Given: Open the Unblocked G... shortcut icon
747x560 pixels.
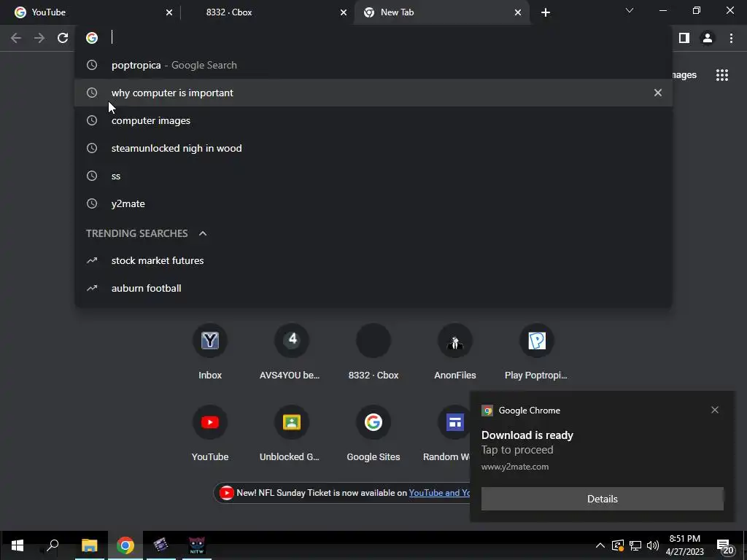Looking at the screenshot, I should [x=292, y=422].
